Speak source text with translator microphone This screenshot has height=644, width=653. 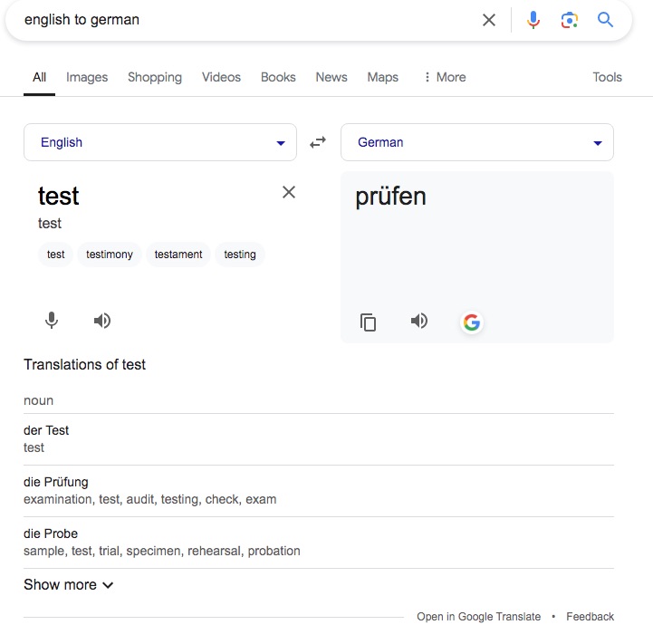52,321
